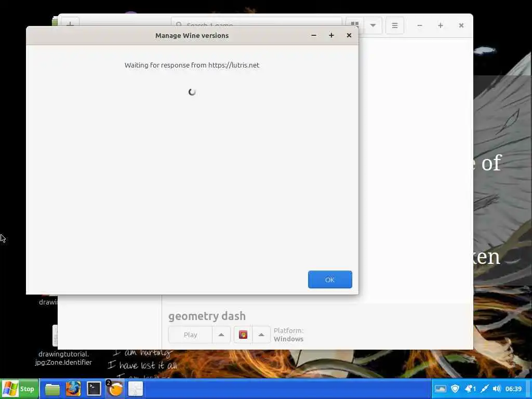
Task: Open the file manager from the taskbar
Action: [x=52, y=389]
